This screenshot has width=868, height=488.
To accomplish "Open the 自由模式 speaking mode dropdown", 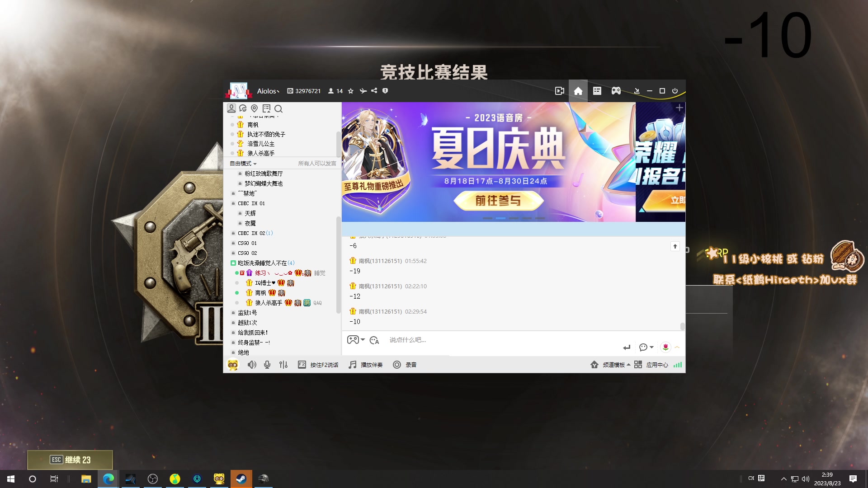I will [x=242, y=164].
